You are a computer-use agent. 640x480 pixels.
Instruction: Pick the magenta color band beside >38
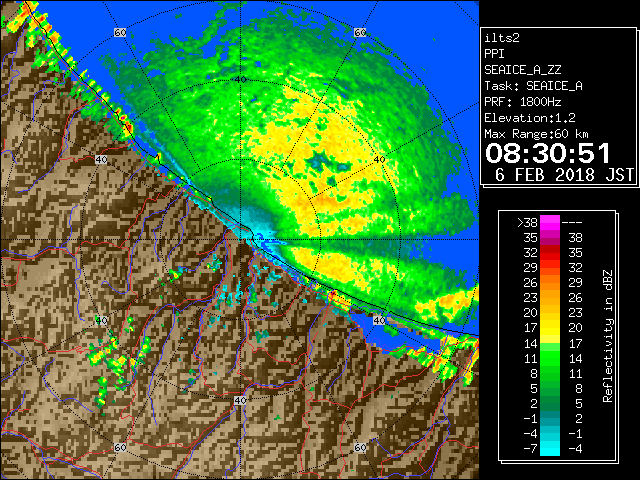pyautogui.click(x=550, y=223)
